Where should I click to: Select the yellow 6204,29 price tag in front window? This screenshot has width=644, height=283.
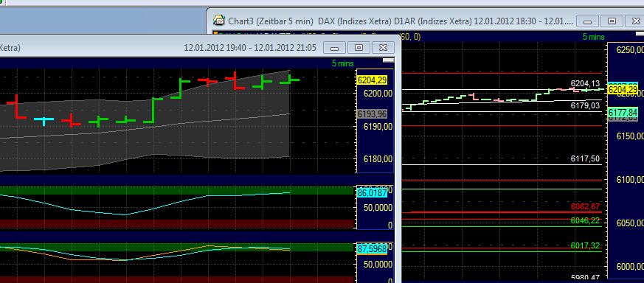pos(372,81)
